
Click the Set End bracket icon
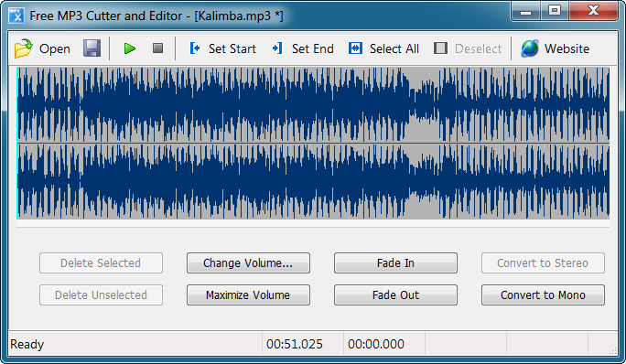277,48
